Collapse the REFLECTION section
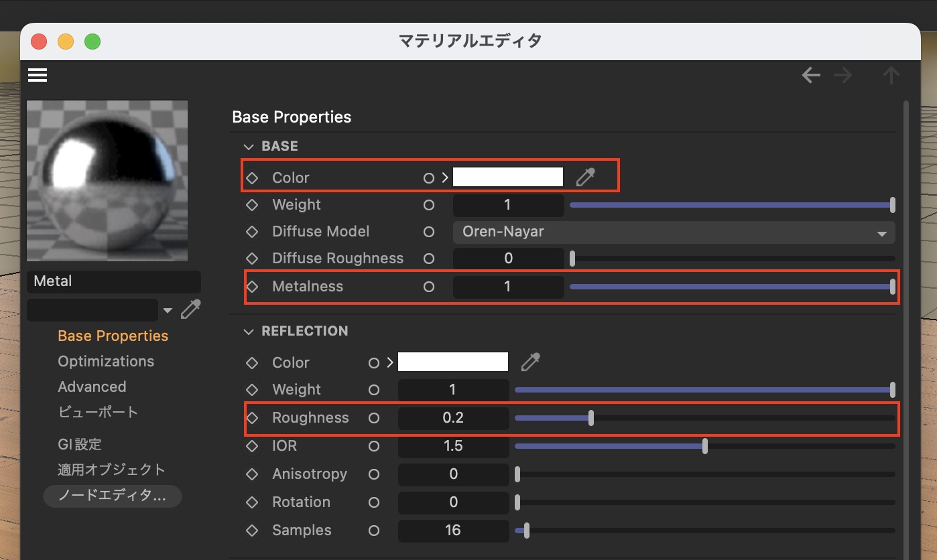 [x=249, y=331]
